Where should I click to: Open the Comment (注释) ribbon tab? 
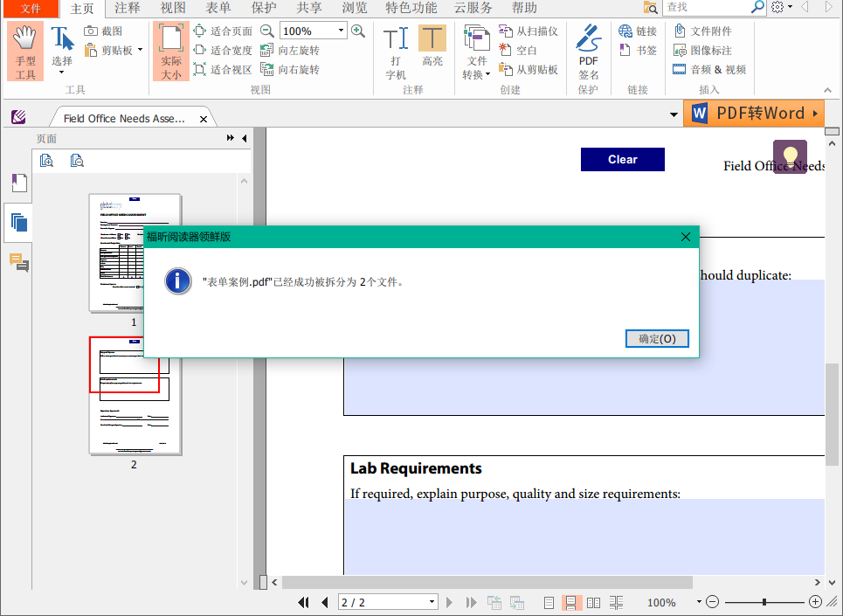coord(127,9)
